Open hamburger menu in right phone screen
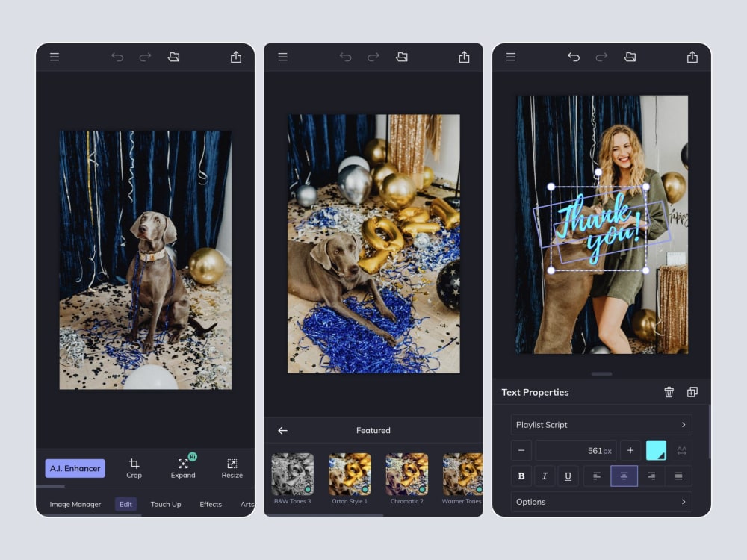 tap(511, 57)
